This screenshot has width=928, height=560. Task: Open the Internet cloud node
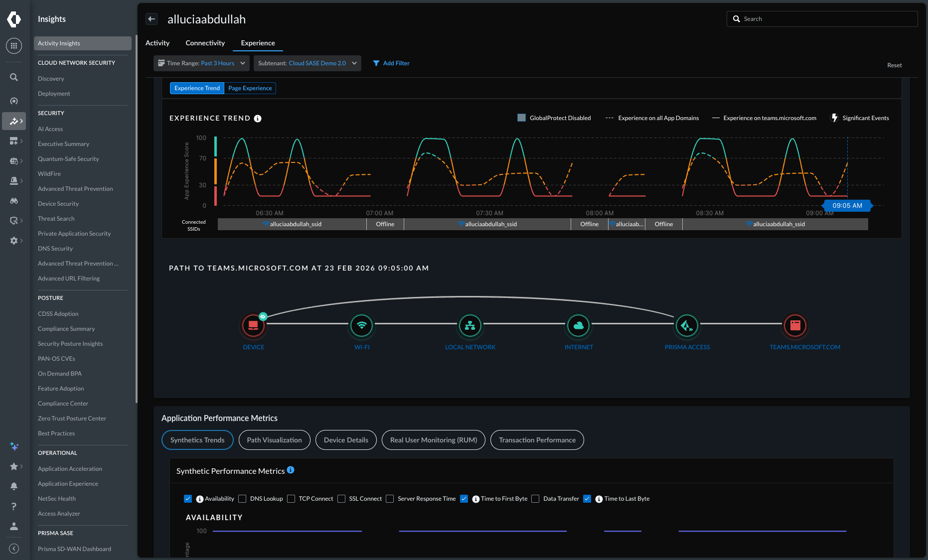point(578,325)
